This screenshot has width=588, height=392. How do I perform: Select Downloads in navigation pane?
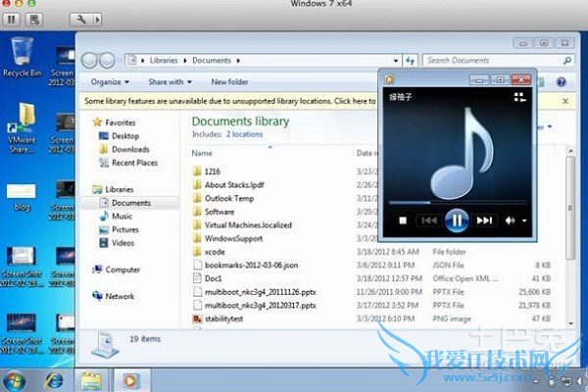click(x=124, y=149)
